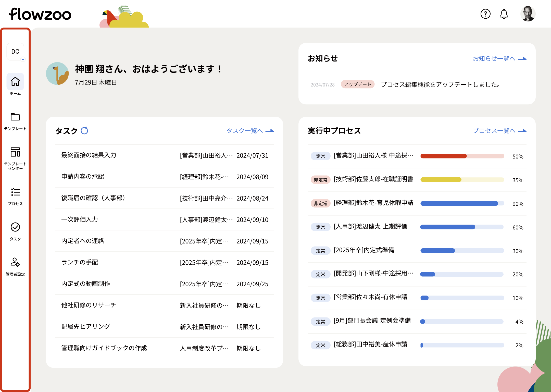Click the 定常 badge next to 渡辺健太-上期評価
This screenshot has height=392, width=551.
pos(320,227)
